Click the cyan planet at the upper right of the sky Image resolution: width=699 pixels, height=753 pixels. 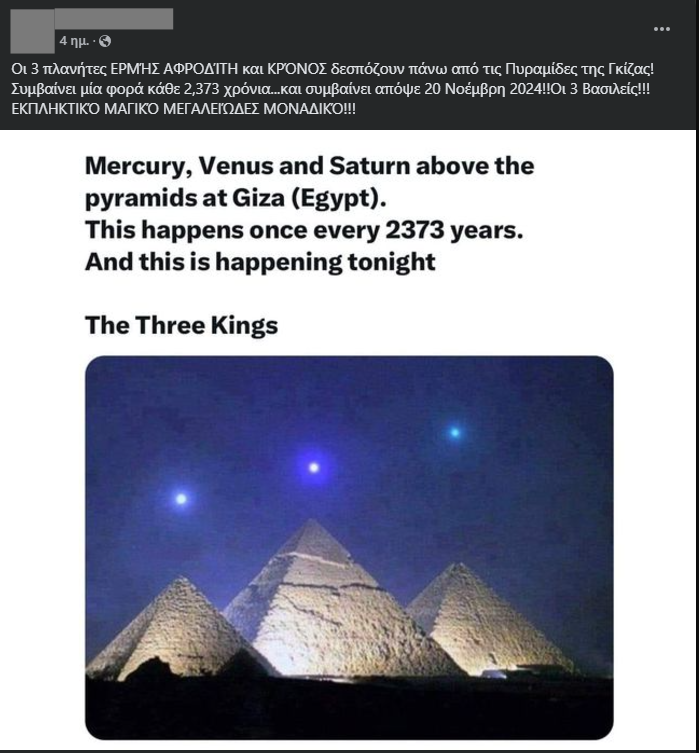455,432
